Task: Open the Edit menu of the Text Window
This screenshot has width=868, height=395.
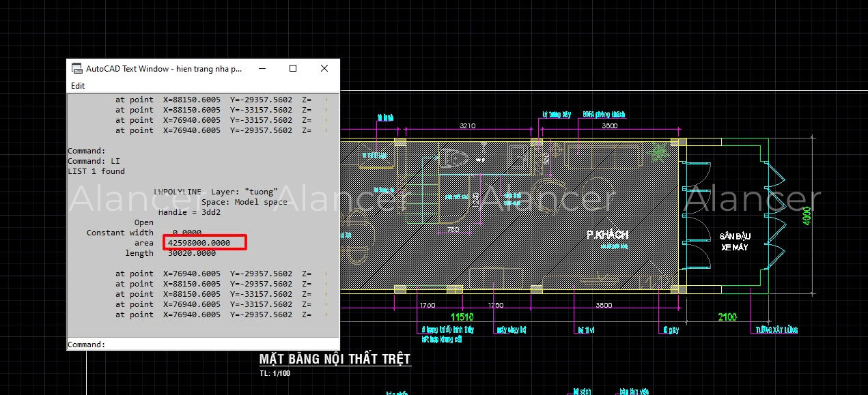Action: pyautogui.click(x=77, y=85)
